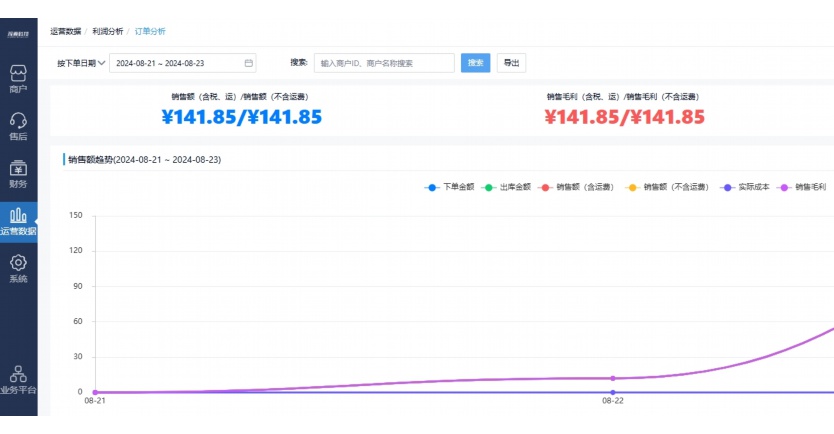
Task: Toggle the 实际成本 legend series
Action: pyautogui.click(x=745, y=187)
